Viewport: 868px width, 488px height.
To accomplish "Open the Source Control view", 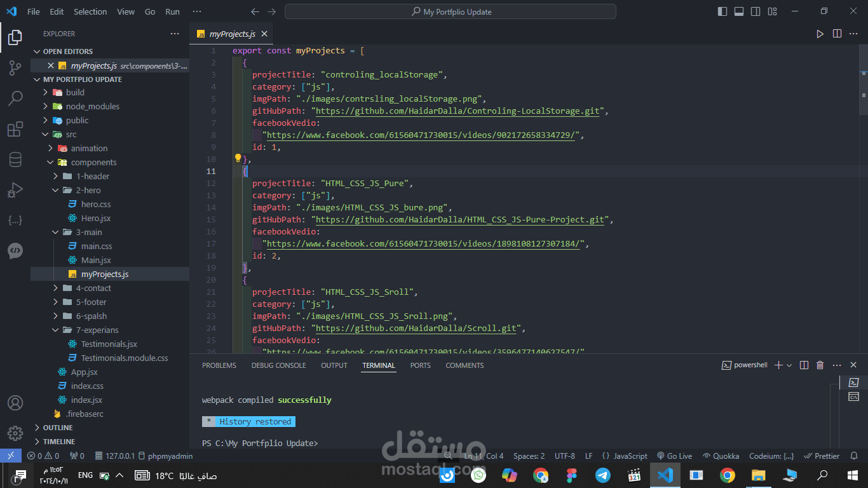I will click(x=15, y=68).
